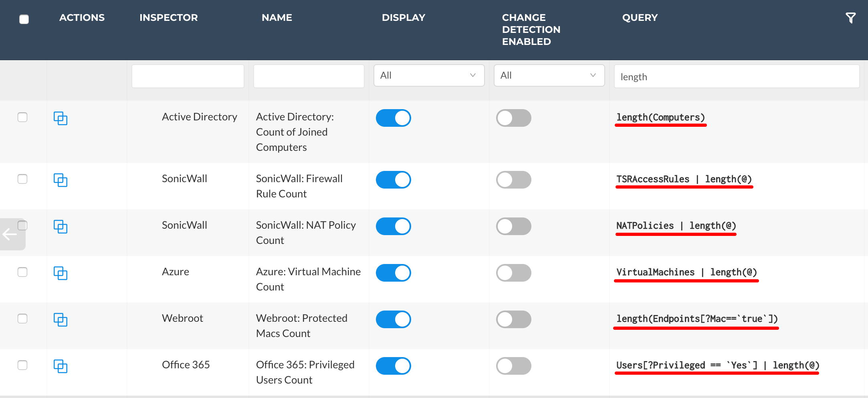Click the query 'TSRAccessRules | length(@)'
The width and height of the screenshot is (868, 398).
coord(684,179)
